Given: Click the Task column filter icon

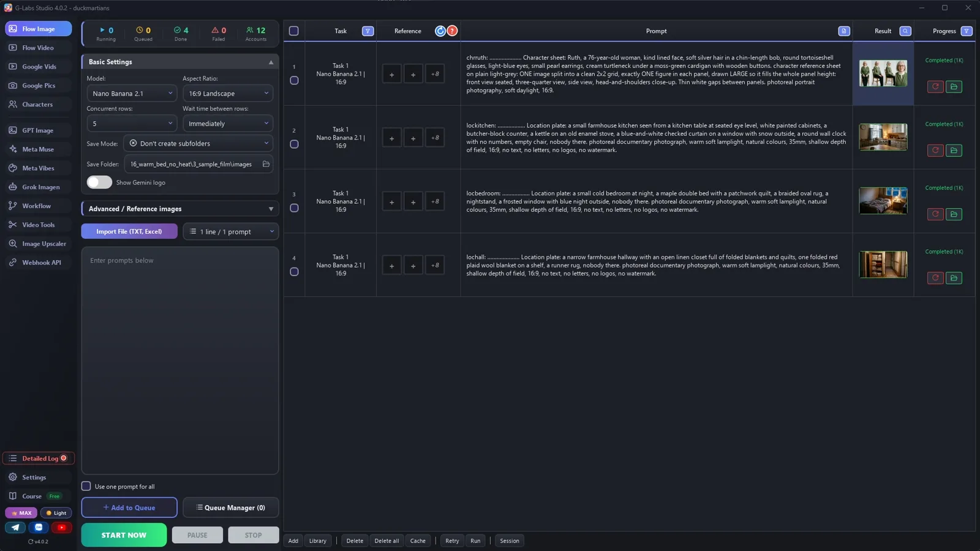Looking at the screenshot, I should point(367,31).
